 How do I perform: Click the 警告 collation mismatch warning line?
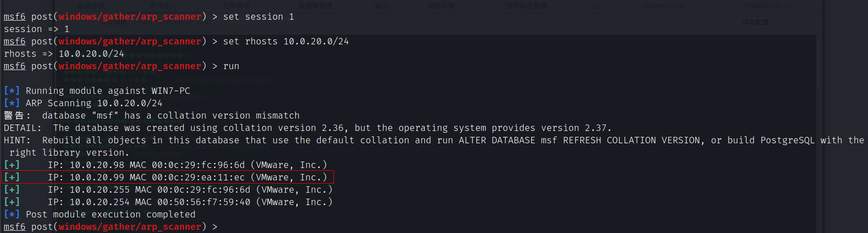click(x=152, y=115)
